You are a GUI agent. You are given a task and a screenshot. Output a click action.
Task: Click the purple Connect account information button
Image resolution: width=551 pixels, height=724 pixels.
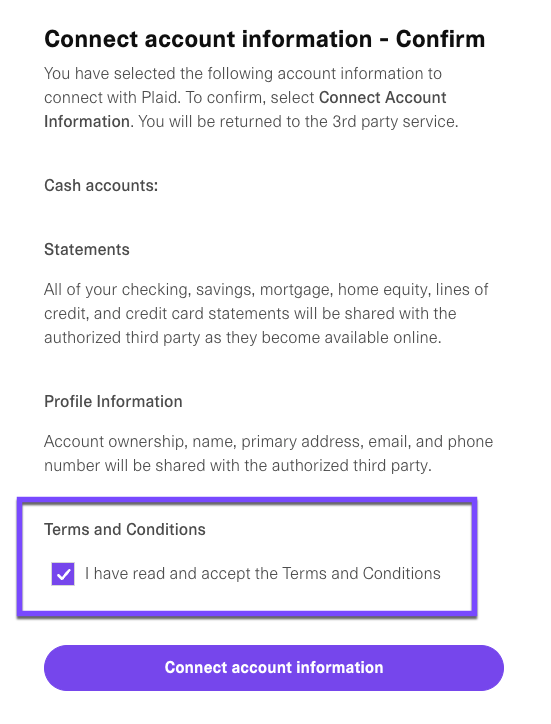274,668
